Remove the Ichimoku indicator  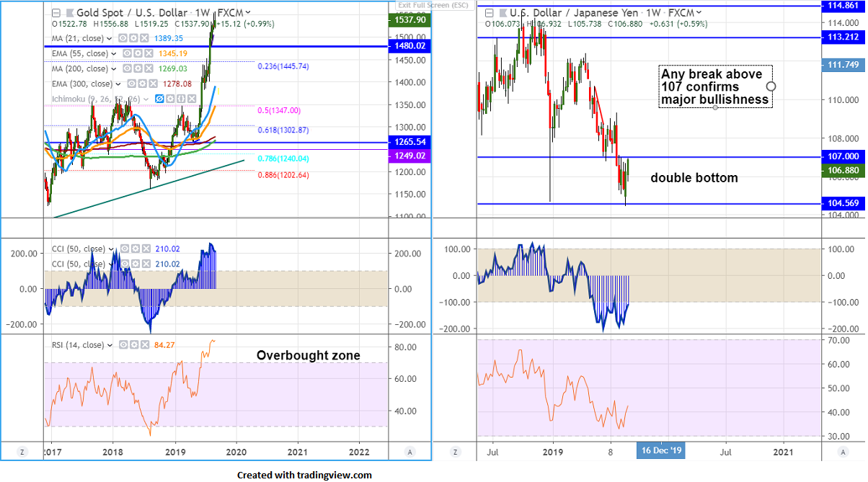(192, 99)
